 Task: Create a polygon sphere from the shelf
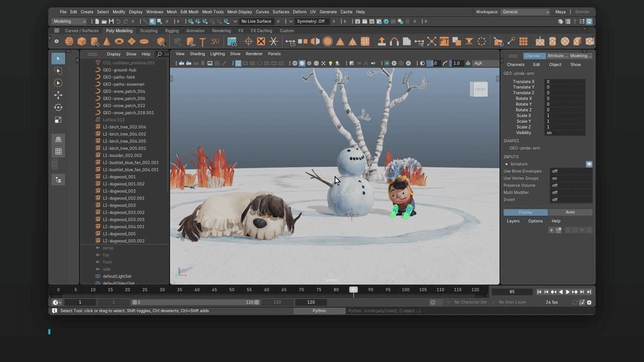click(69, 41)
